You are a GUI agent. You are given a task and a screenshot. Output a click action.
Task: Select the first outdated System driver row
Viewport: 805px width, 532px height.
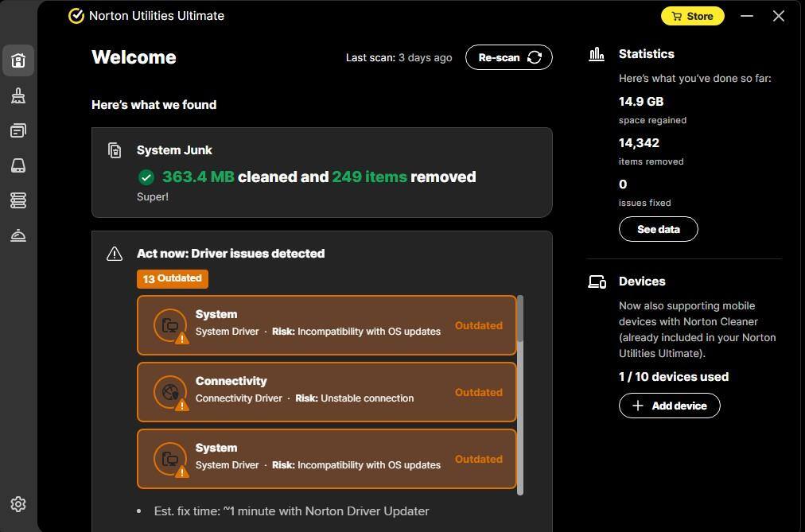tap(326, 325)
